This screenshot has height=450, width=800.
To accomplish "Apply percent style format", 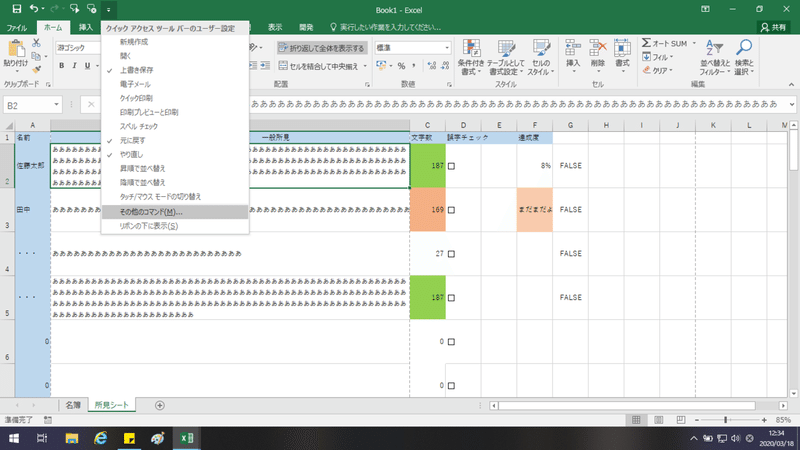I will point(402,66).
